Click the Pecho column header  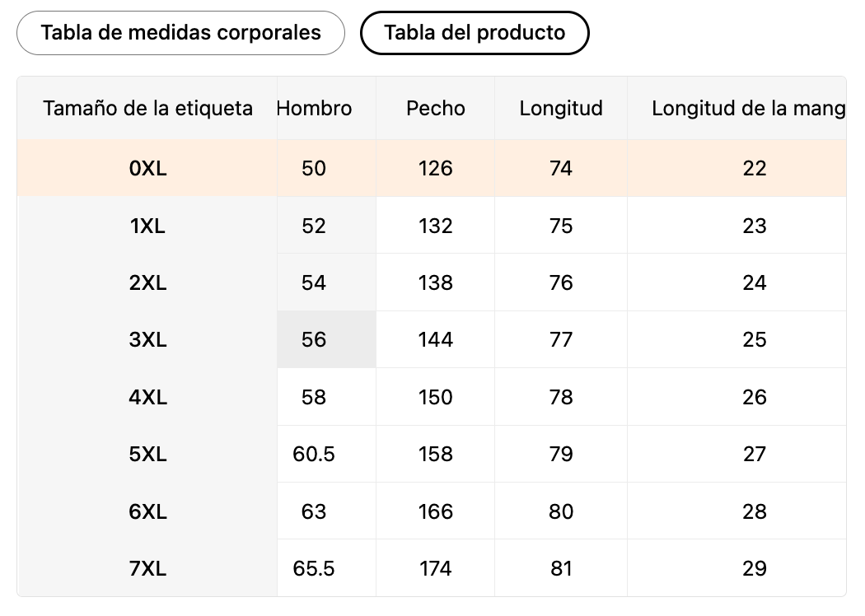[435, 108]
